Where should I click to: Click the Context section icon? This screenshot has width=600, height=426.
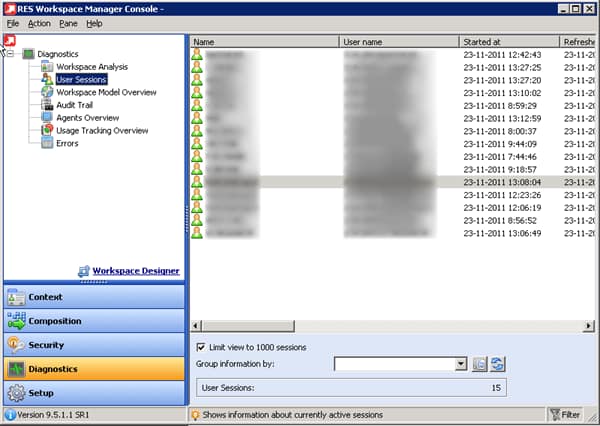[x=16, y=297]
